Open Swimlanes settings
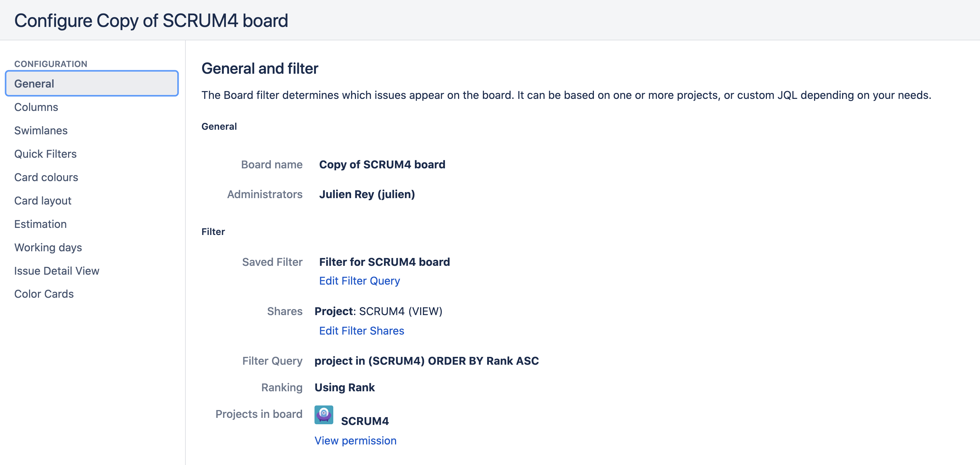This screenshot has height=465, width=980. pos(41,130)
